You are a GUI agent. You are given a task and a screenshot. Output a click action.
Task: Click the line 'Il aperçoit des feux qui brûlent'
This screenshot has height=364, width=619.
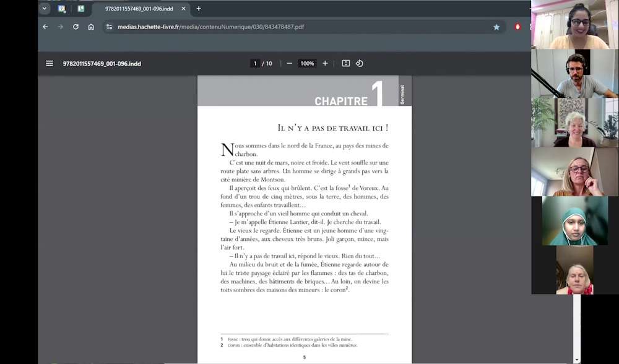[x=309, y=188]
